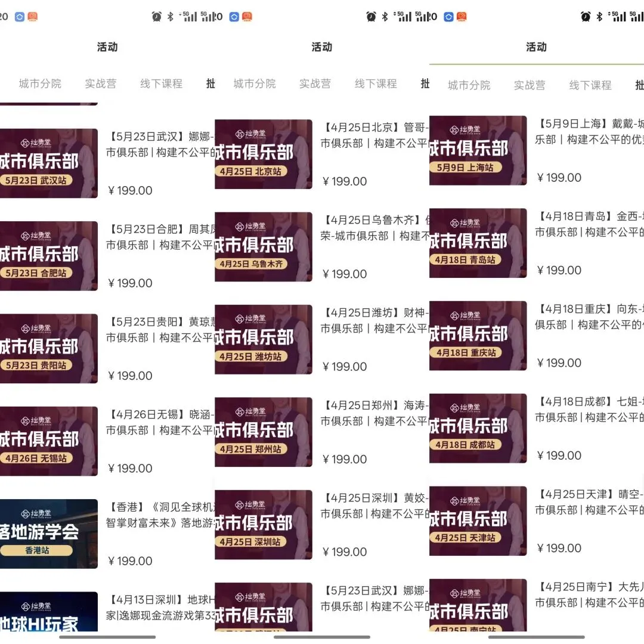Click the ¥199.00 price of the 潍坊 event
The image size is (644, 644).
(344, 367)
